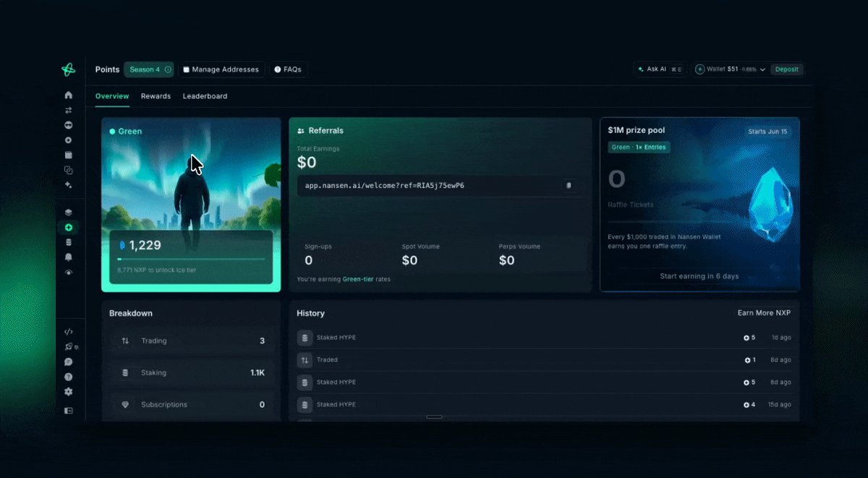Click the History panel resize handle
The height and width of the screenshot is (478, 868).
click(434, 417)
